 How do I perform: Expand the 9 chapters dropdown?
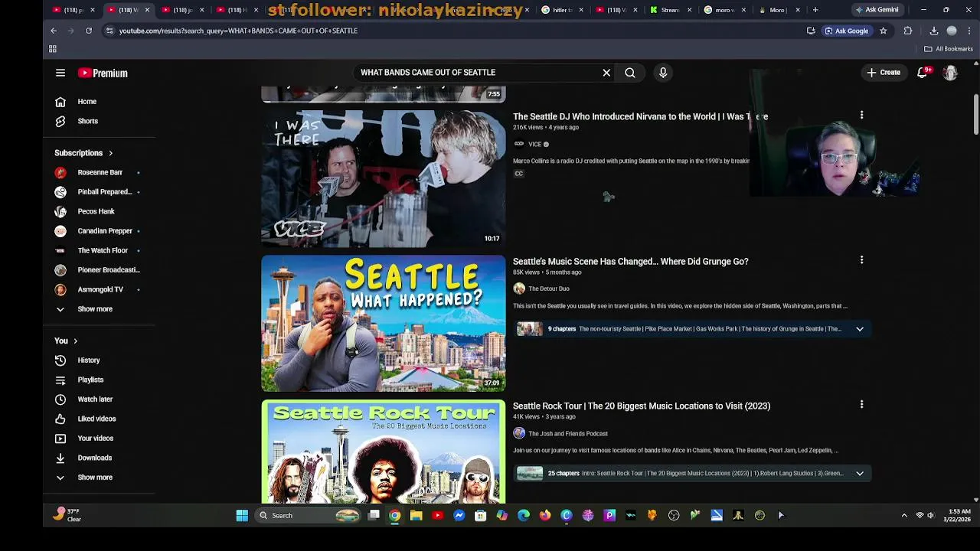point(860,329)
